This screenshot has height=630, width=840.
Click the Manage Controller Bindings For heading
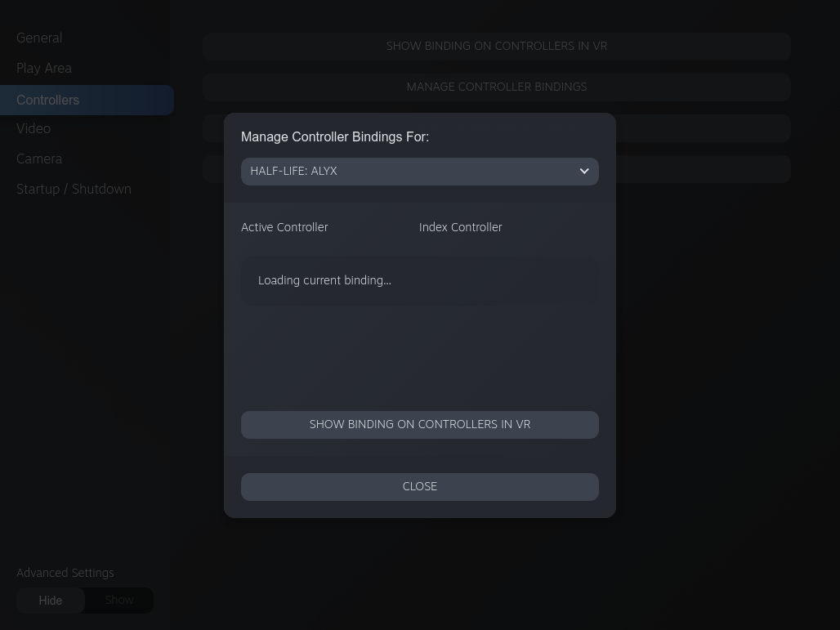(x=335, y=137)
